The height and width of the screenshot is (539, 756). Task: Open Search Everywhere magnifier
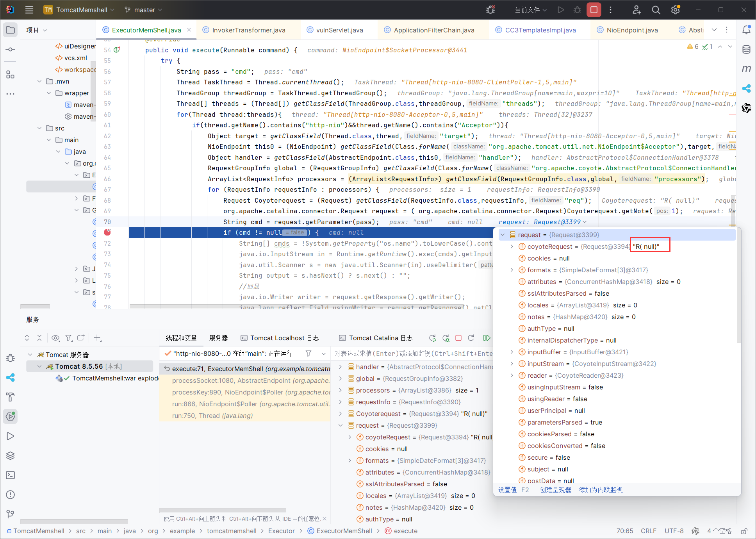(656, 10)
